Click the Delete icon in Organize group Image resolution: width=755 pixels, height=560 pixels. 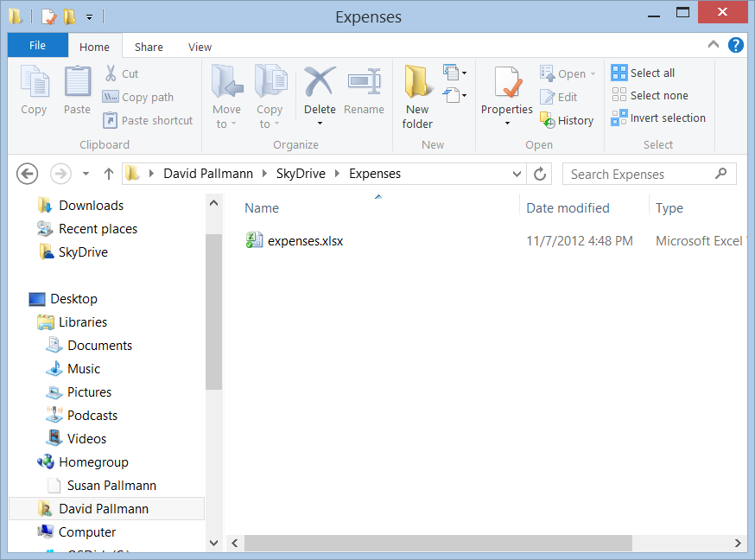(320, 82)
